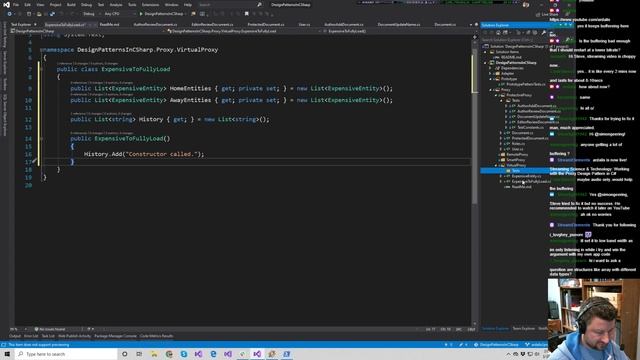Switch to the EditorReviewDocument.cs tab
Screen dimensions: 640x360
(212, 24)
